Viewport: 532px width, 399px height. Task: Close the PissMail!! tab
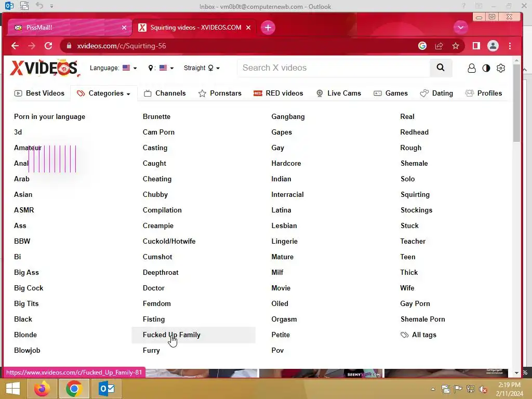(x=124, y=28)
